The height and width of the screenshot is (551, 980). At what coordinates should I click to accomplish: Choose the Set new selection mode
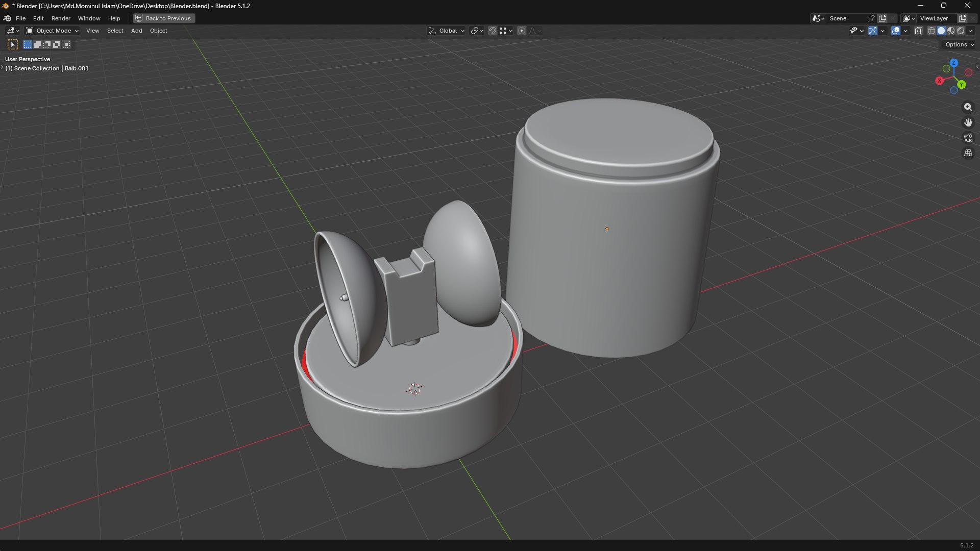[28, 44]
